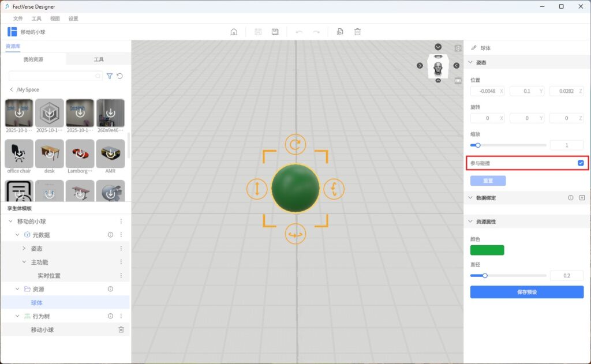Open the 文件 menu
This screenshot has width=591, height=364.
pos(18,18)
